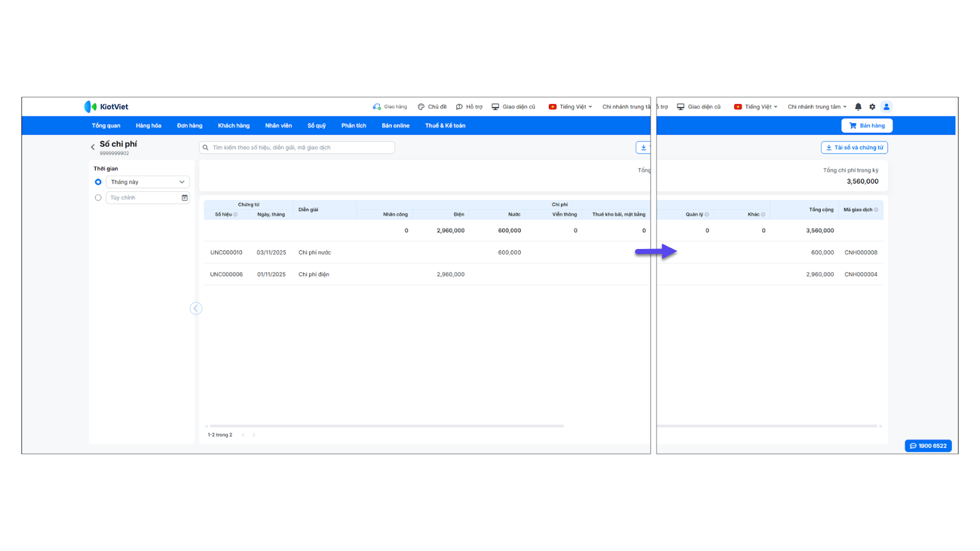Viewport: 980px width, 551px height.
Task: Click the Diễn giải column header
Action: [x=308, y=209]
